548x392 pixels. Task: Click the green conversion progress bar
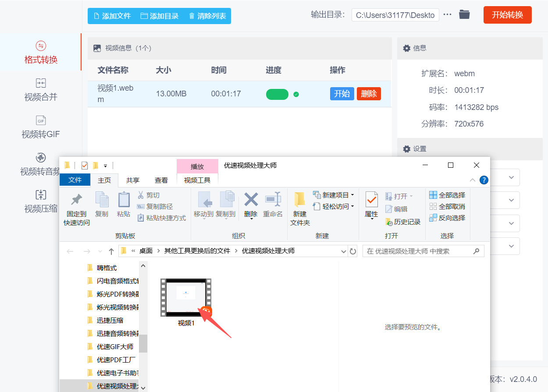coord(277,94)
